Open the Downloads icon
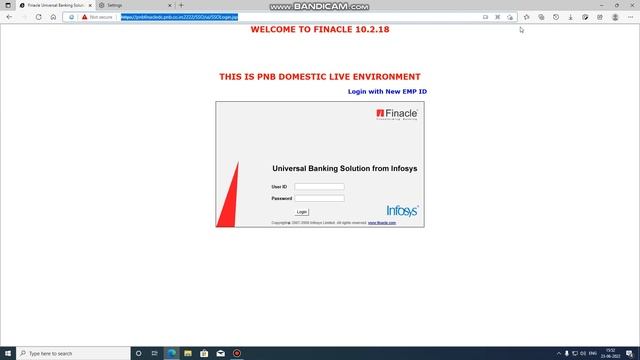640x360 pixels. (571, 17)
